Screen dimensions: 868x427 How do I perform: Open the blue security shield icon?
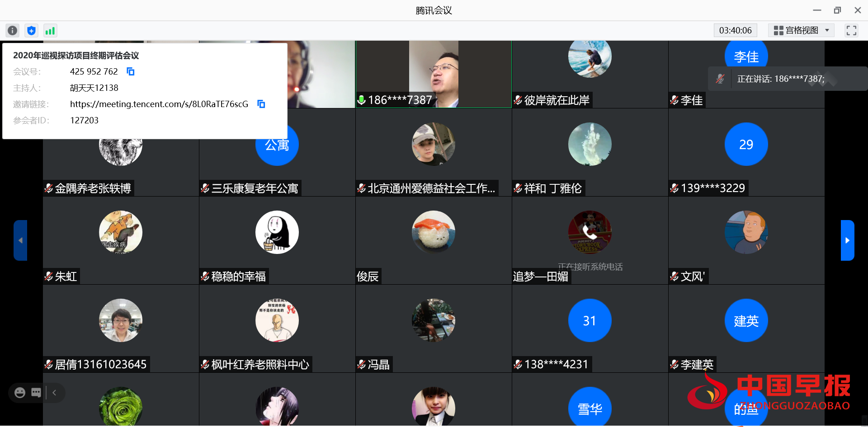(31, 30)
